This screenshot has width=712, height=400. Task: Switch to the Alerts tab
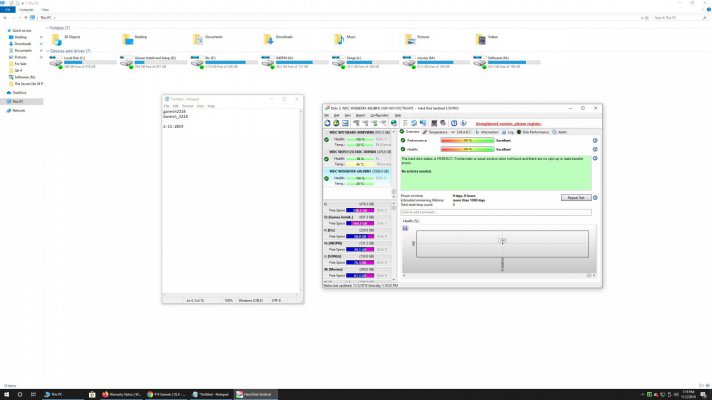click(x=559, y=132)
